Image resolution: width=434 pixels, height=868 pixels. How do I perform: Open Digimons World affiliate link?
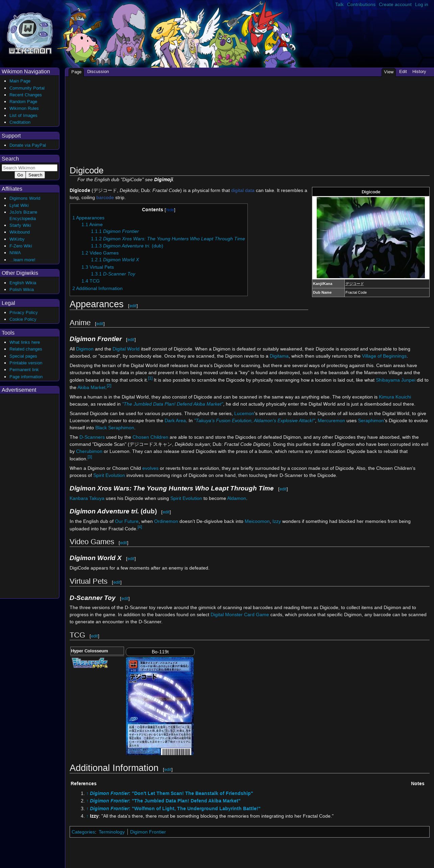point(25,198)
